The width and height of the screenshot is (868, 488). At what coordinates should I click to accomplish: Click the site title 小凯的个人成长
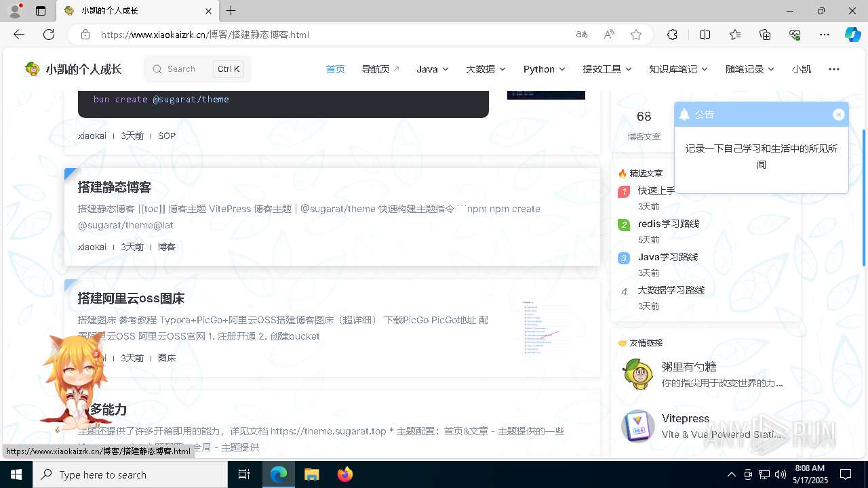84,69
